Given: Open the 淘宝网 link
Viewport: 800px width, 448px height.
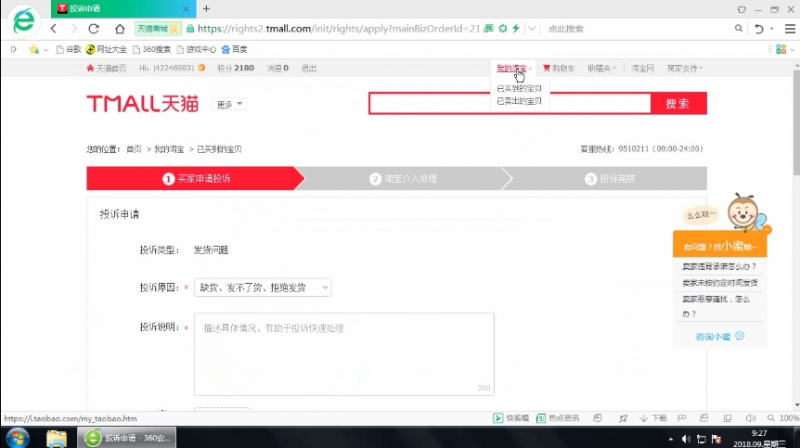Looking at the screenshot, I should [x=642, y=68].
